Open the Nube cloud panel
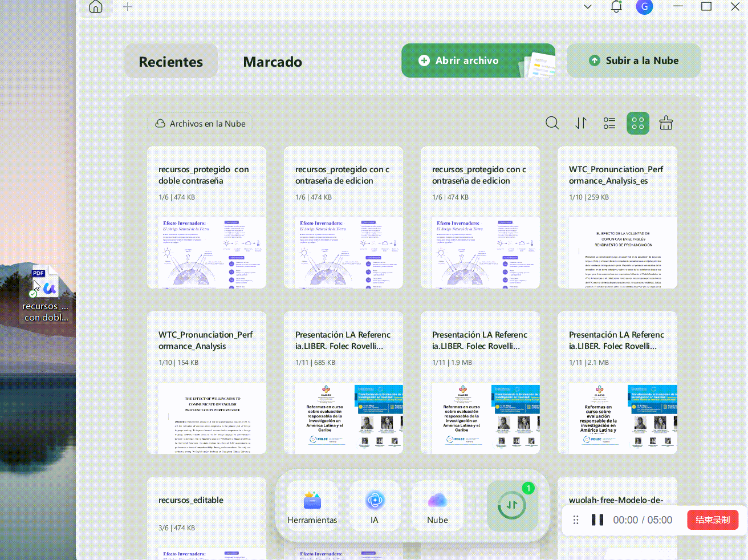 coord(437,506)
